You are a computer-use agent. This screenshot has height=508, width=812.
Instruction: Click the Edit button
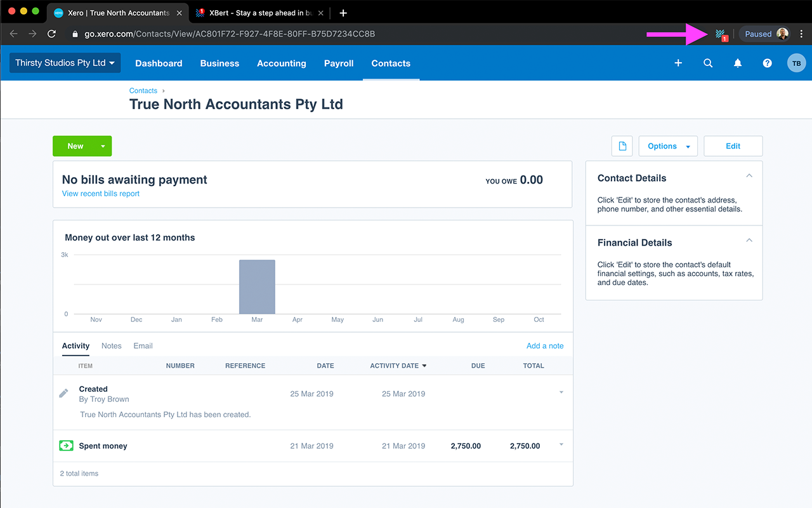coord(733,146)
